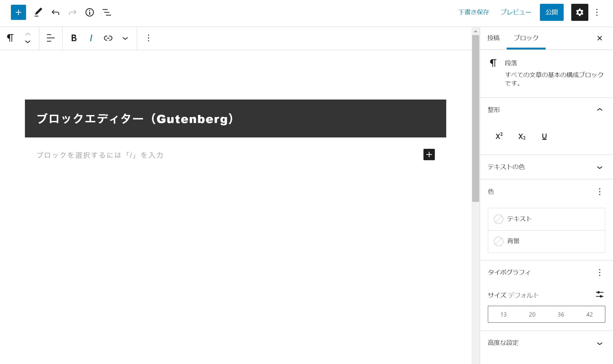The image size is (613, 364).
Task: Click プレビュー preview link
Action: pos(516,12)
